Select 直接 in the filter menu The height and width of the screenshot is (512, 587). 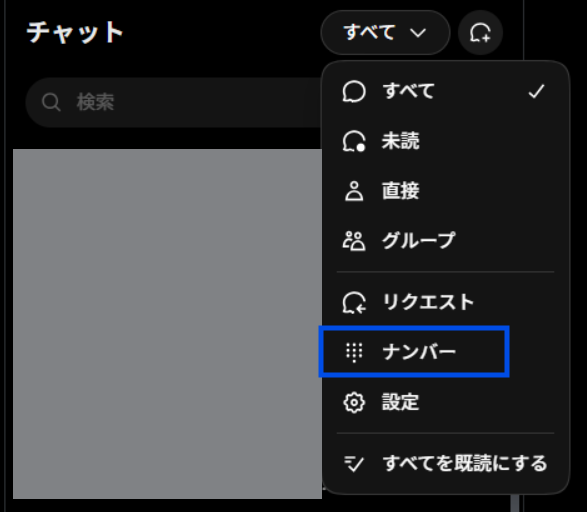[445, 191]
